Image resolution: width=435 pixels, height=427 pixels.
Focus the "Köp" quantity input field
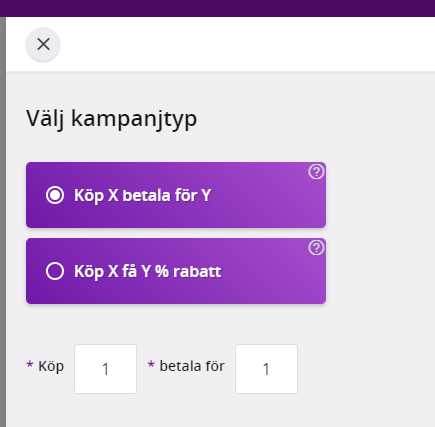105,369
